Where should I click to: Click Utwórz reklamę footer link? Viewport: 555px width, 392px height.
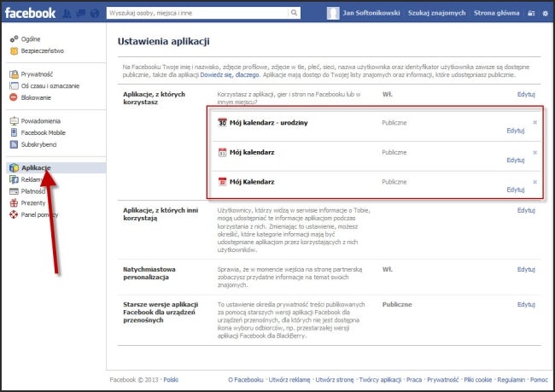pos(289,379)
